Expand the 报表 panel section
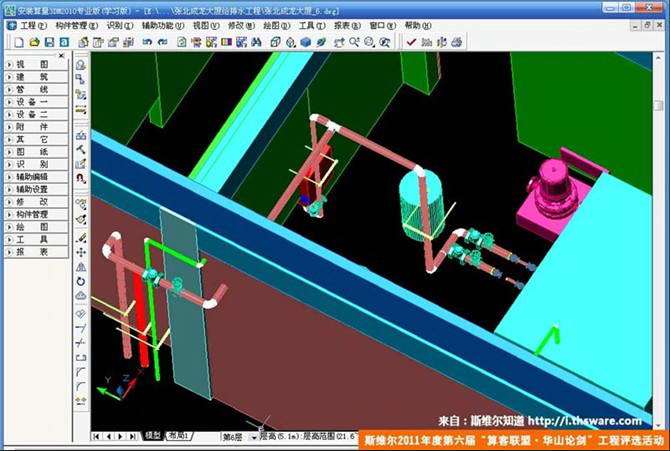670x451 pixels. [36, 252]
